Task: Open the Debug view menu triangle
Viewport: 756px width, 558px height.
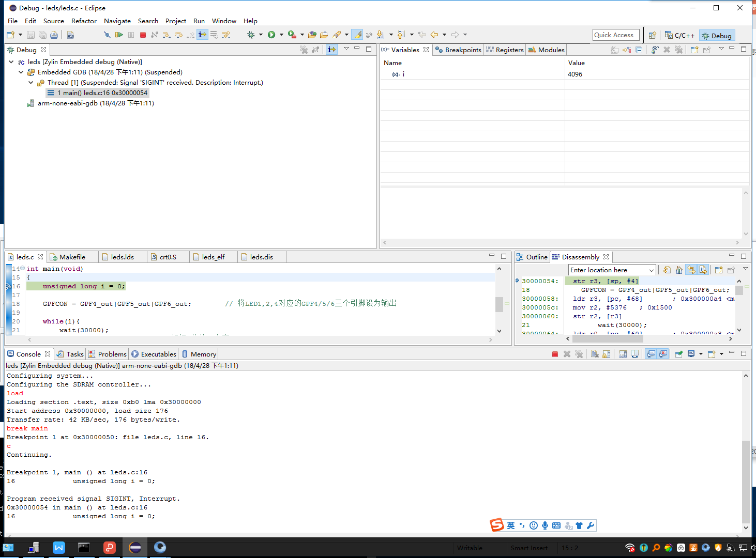Action: click(x=346, y=49)
